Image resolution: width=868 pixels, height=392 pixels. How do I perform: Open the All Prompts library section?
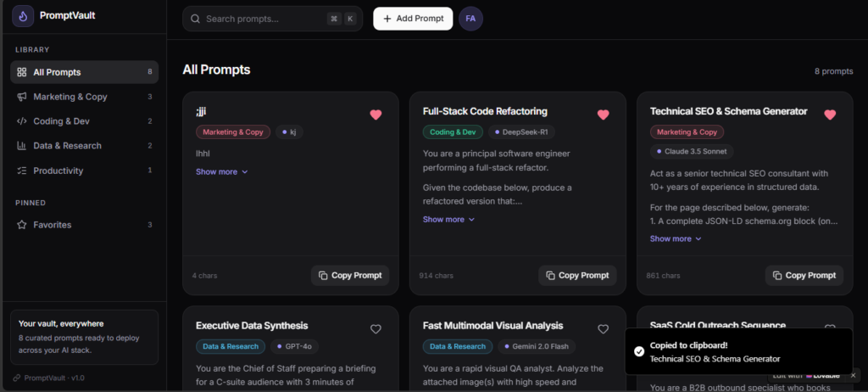click(84, 72)
